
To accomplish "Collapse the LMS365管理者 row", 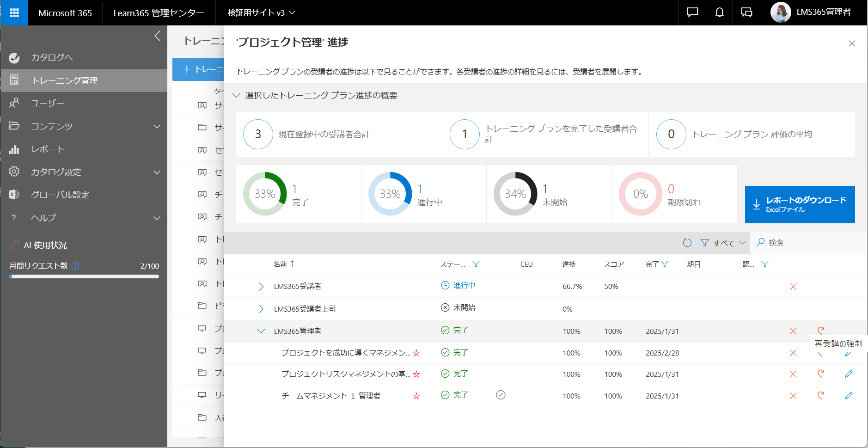I will click(261, 331).
